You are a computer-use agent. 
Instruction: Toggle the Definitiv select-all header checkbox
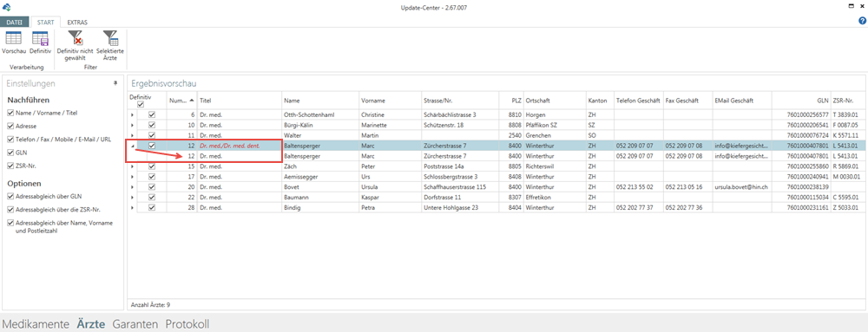point(141,104)
